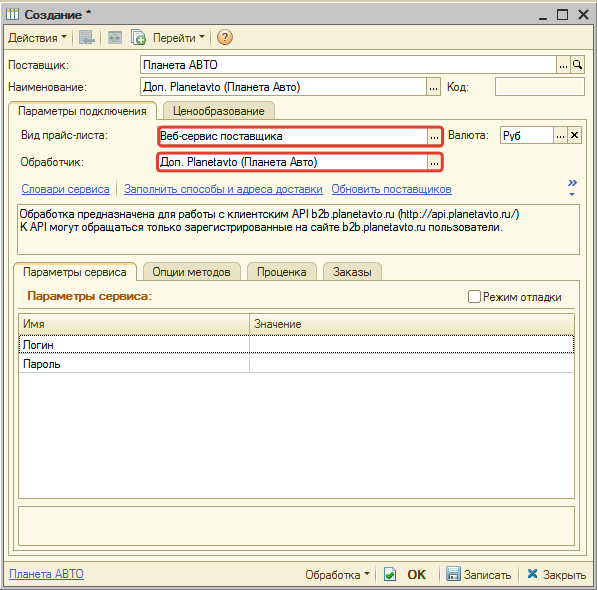Click the Логин value cell

tap(412, 344)
